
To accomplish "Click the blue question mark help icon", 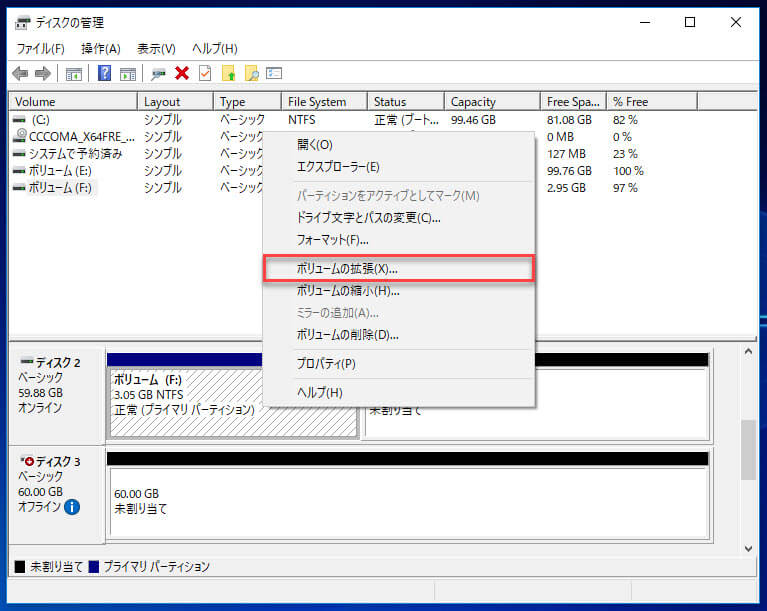I will click(x=104, y=73).
